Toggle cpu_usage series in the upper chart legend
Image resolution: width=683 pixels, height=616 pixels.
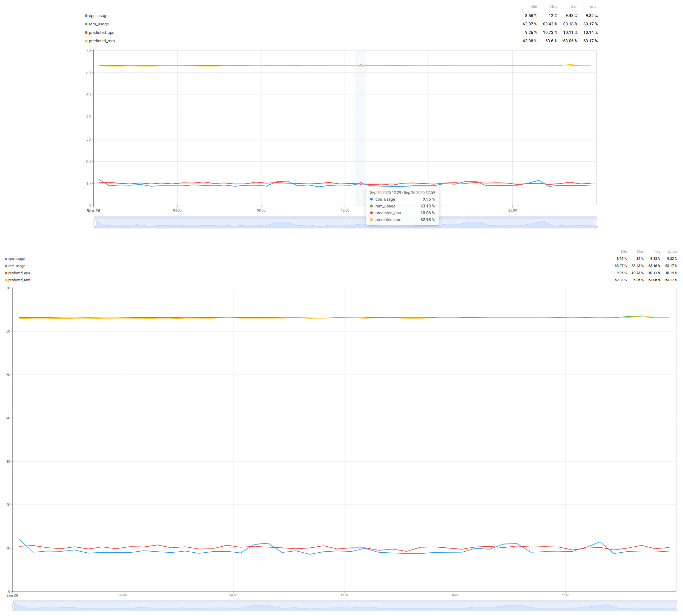[x=98, y=16]
